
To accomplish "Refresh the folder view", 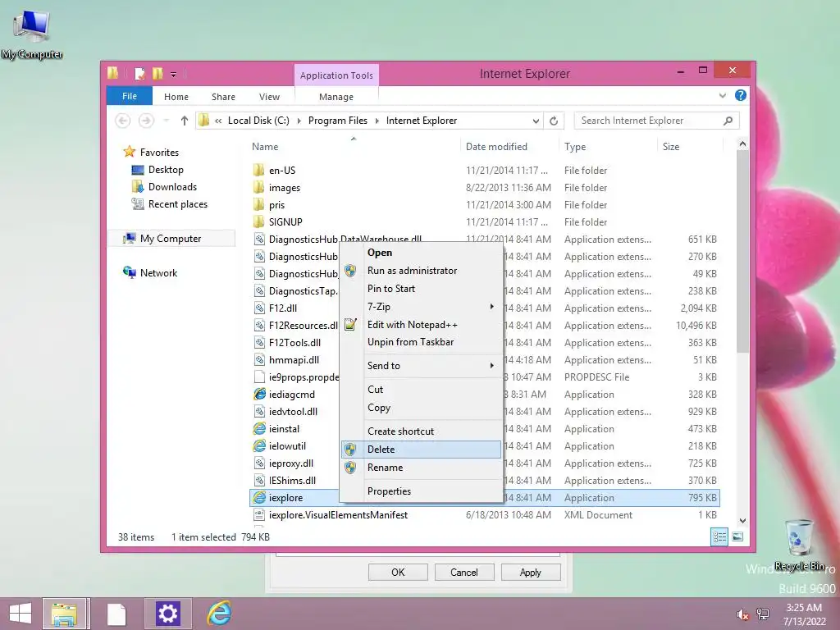I will [x=554, y=121].
